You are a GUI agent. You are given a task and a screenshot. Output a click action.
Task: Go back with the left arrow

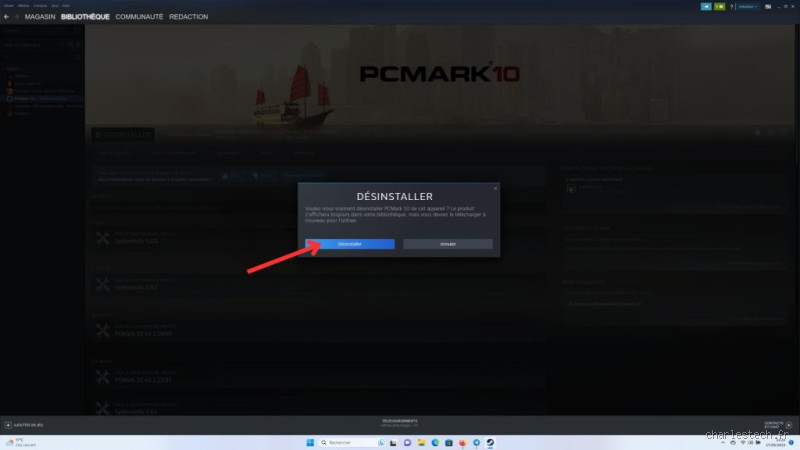(6, 17)
